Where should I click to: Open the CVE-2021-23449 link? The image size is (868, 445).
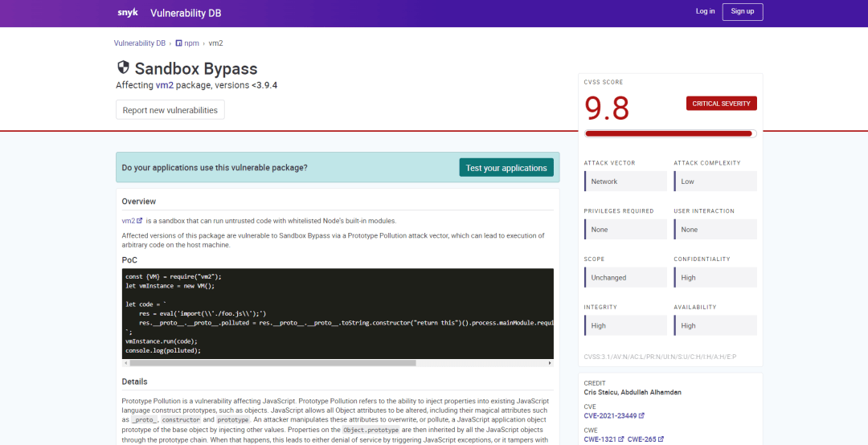click(611, 415)
